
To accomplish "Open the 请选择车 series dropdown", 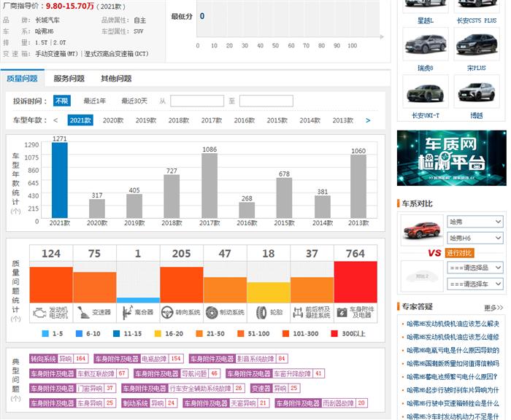I will click(x=475, y=284).
